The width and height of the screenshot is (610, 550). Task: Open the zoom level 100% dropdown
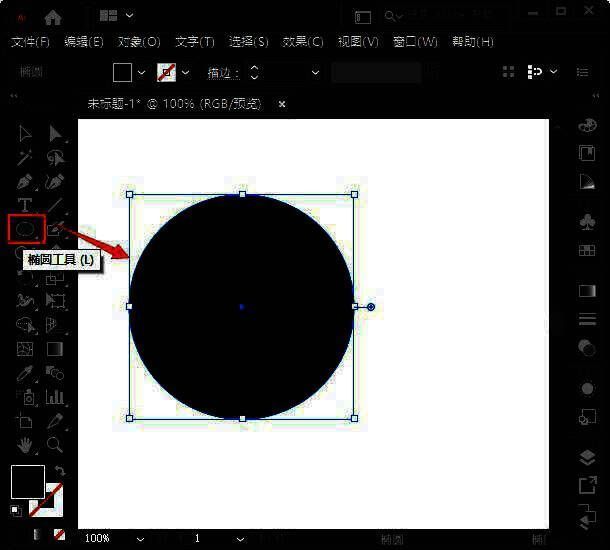[140, 538]
